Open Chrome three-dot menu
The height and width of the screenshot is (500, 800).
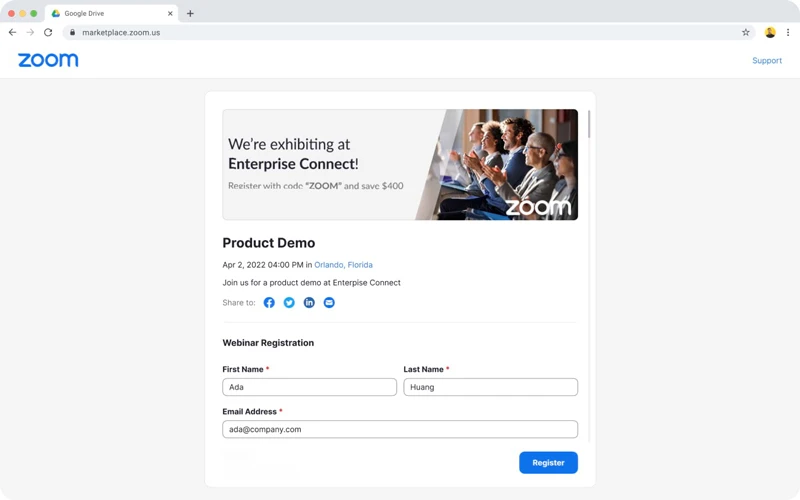(x=788, y=32)
